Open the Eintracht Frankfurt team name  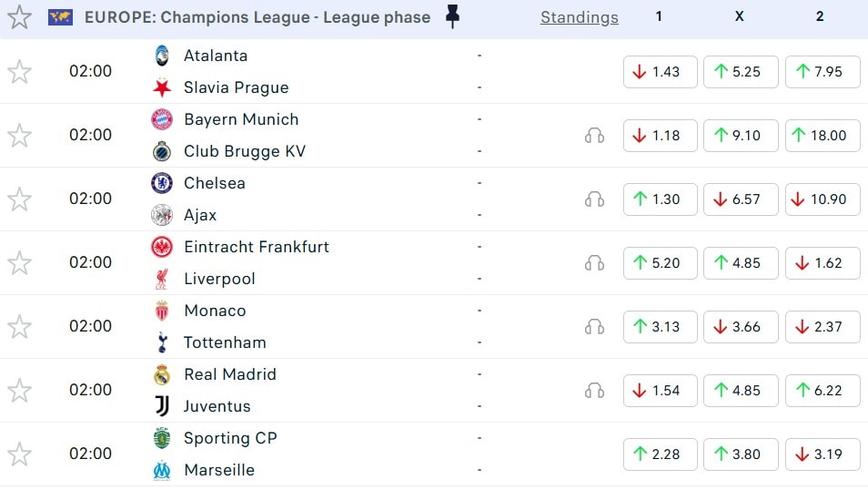(x=257, y=247)
